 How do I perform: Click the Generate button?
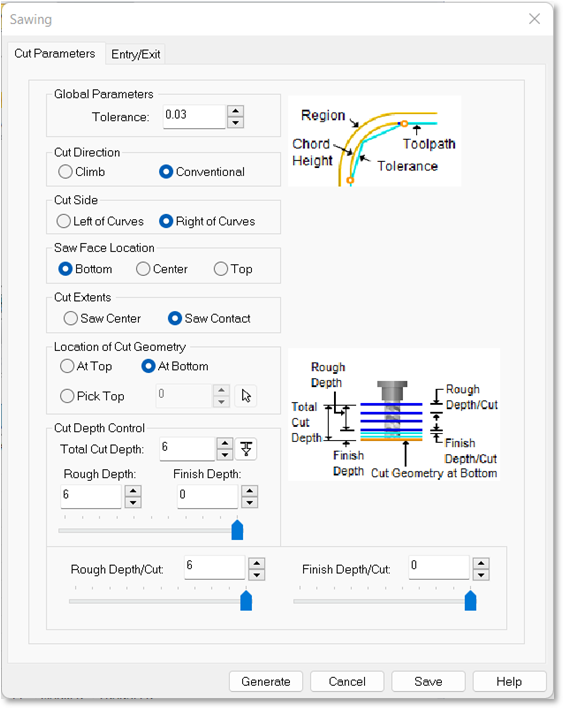[266, 681]
